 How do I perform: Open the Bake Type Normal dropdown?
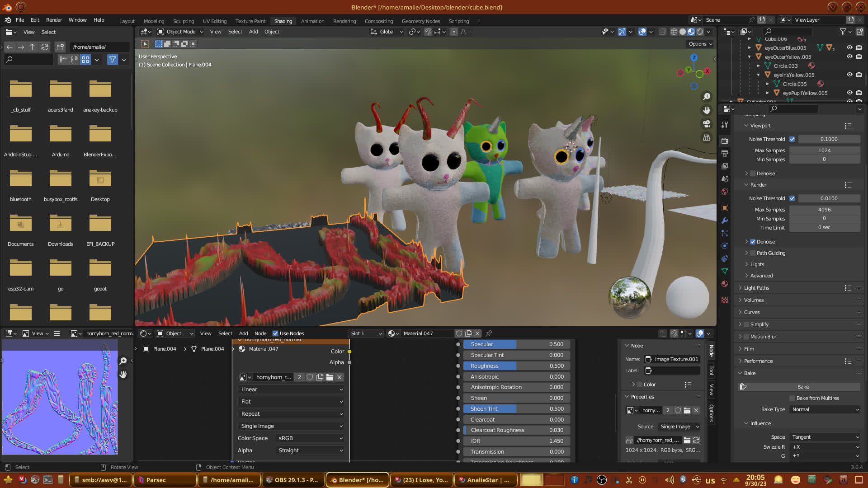(825, 409)
